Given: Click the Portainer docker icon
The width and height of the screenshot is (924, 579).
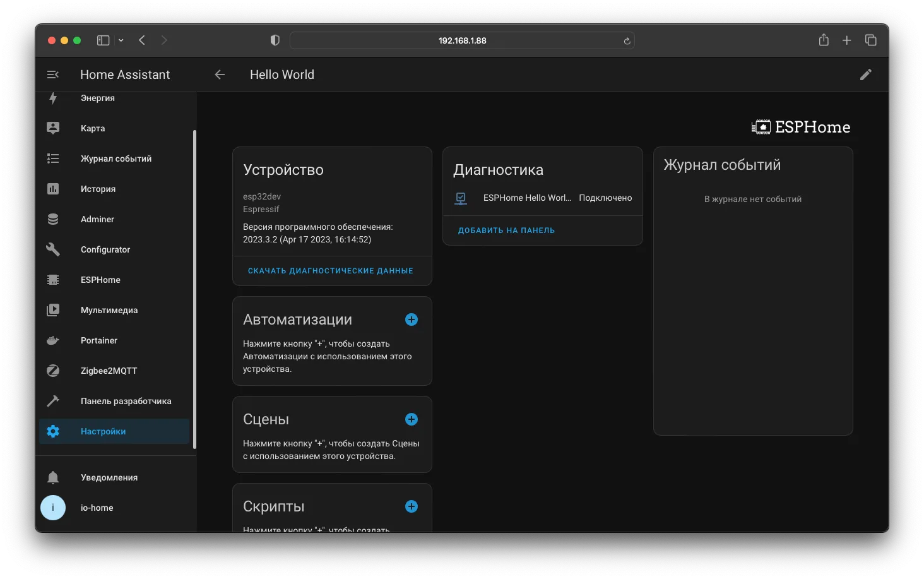Looking at the screenshot, I should 53,340.
